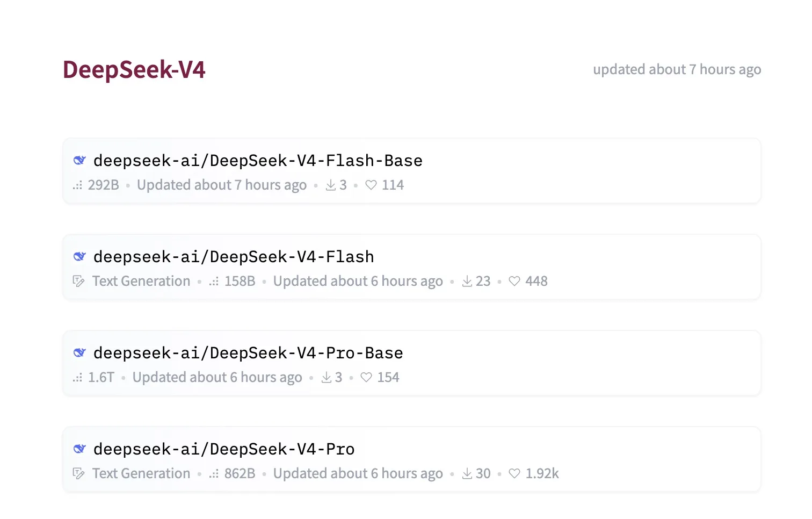Open the deepseek-ai/DeepSeek-V4-Flash-Base model link
This screenshot has width=812, height=519.
(x=258, y=161)
